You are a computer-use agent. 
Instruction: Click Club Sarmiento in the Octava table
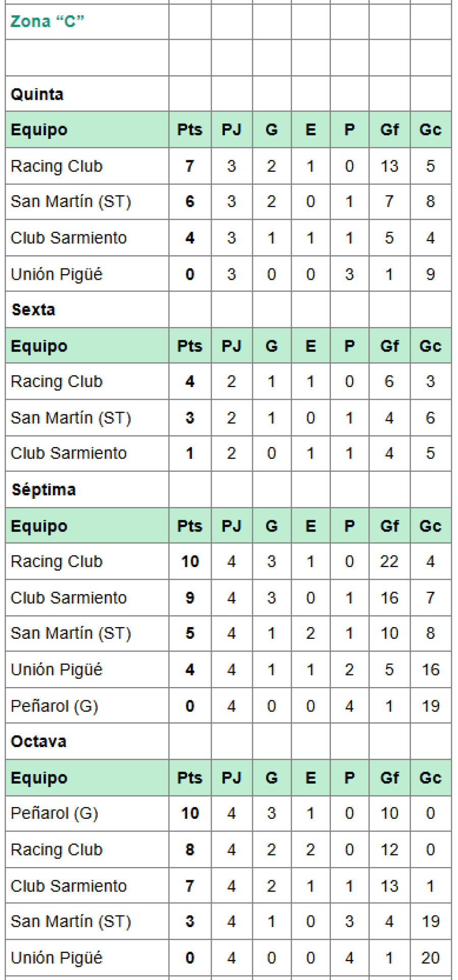69,886
